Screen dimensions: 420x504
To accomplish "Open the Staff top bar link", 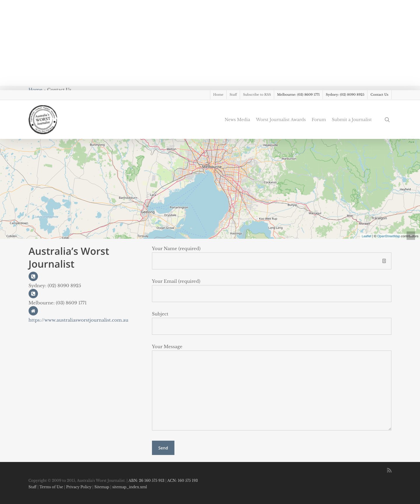I will (233, 95).
